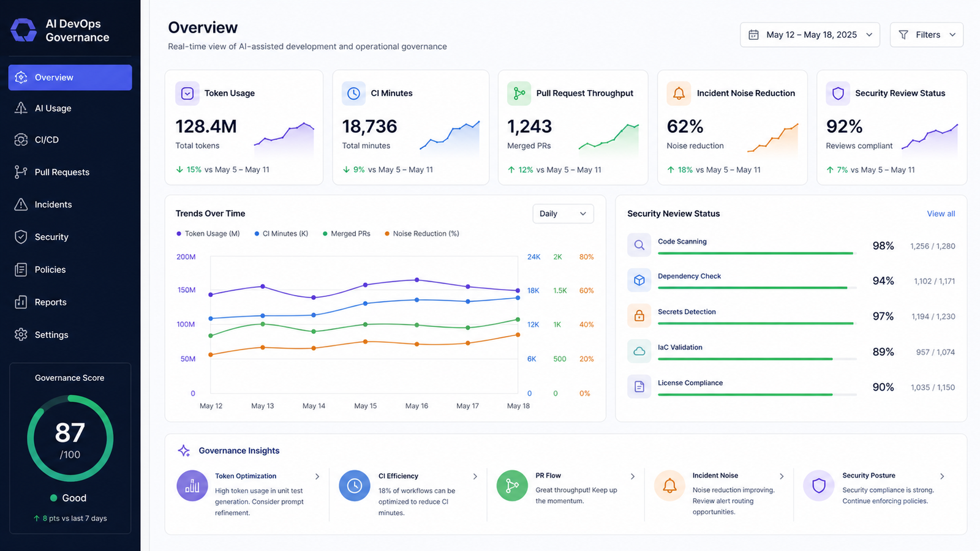Click the License Compliance progress bar
980x551 pixels.
pos(757,394)
